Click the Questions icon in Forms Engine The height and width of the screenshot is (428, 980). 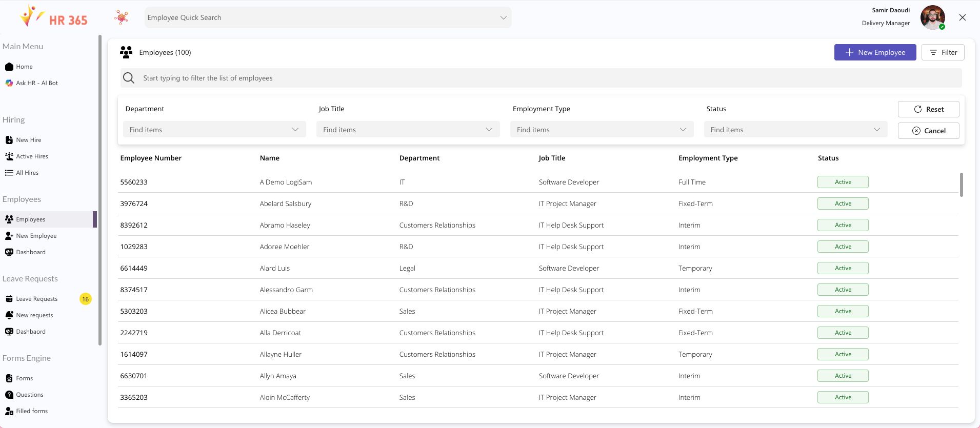click(x=9, y=395)
